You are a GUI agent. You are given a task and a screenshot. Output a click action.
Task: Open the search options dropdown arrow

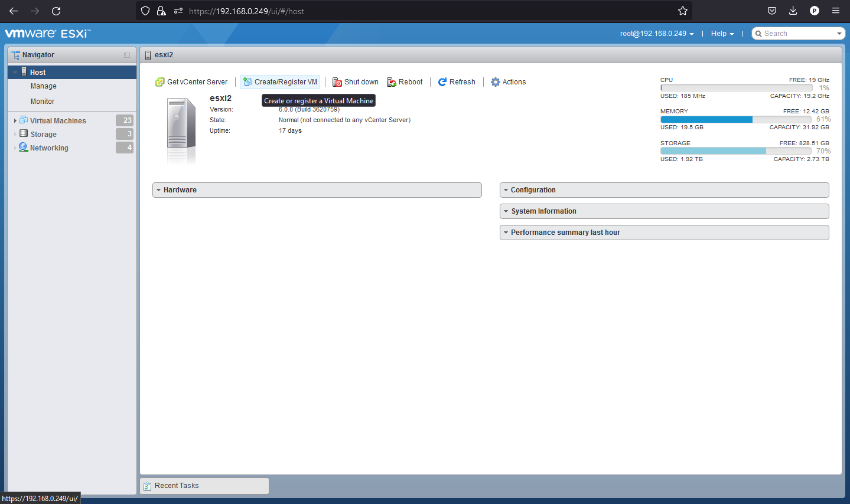click(x=839, y=34)
